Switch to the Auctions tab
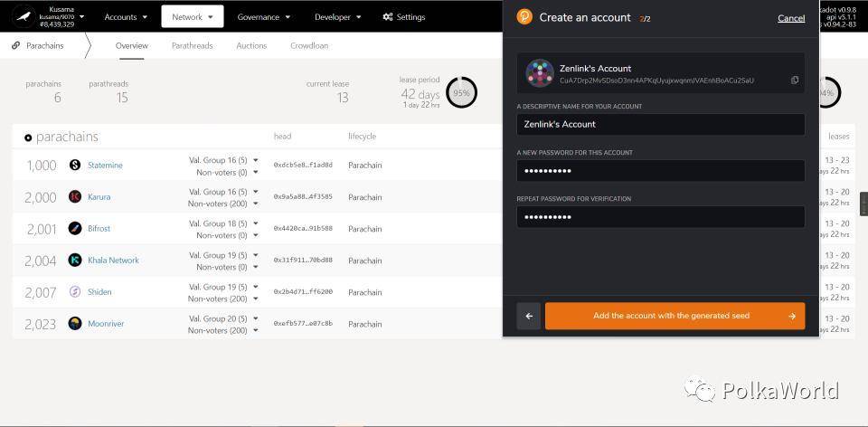This screenshot has width=868, height=427. click(251, 45)
